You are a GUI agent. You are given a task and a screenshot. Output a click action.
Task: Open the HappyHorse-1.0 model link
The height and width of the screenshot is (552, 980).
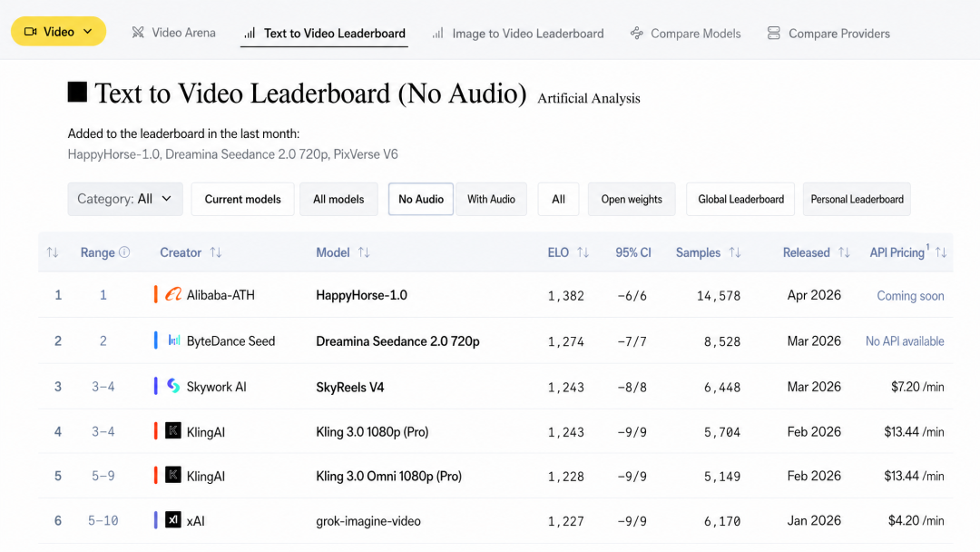pos(361,295)
